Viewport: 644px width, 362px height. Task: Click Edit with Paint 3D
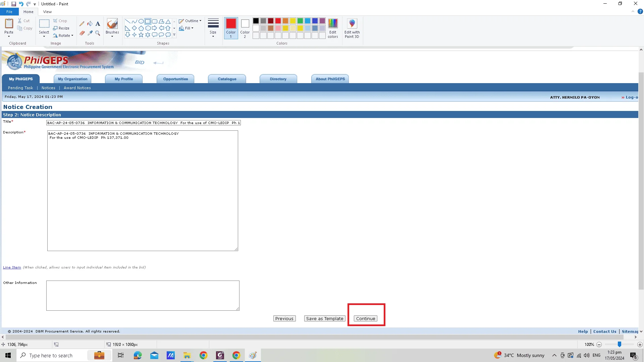[x=352, y=28]
